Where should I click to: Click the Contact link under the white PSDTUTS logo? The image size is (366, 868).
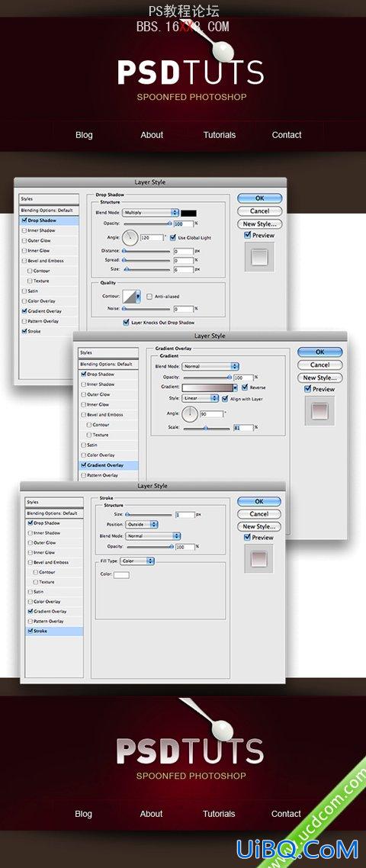(x=287, y=134)
